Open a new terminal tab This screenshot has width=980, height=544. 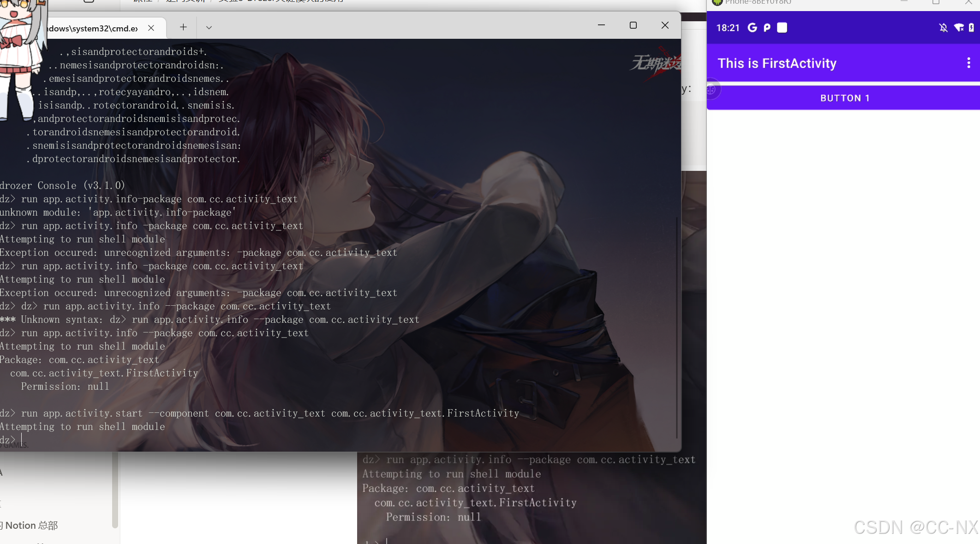(x=183, y=27)
